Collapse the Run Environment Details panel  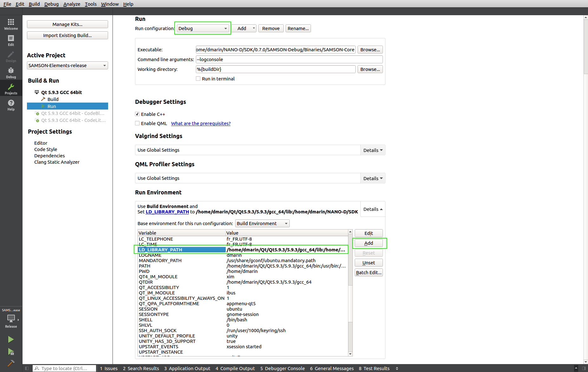pos(372,209)
